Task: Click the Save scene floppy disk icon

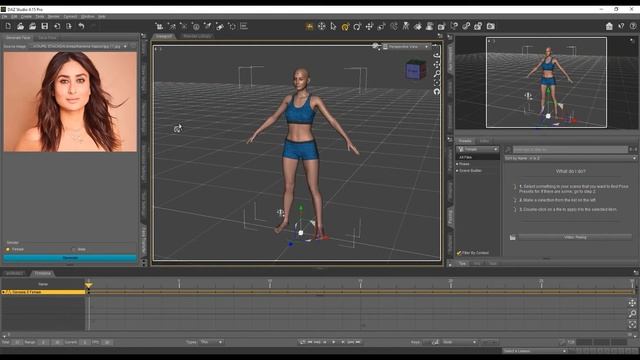Action: (x=44, y=26)
